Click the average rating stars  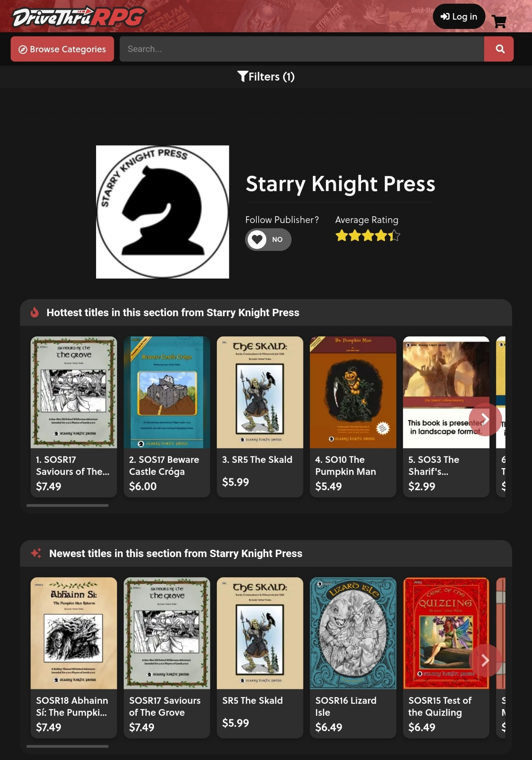coord(368,236)
